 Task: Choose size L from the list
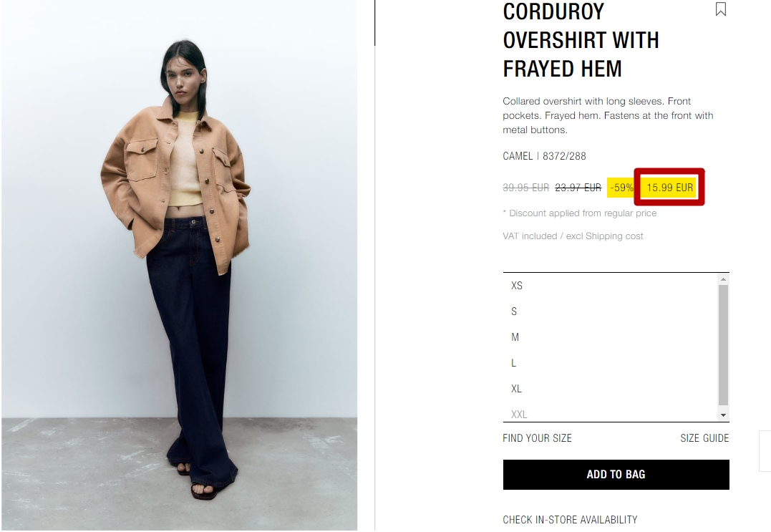tap(611, 363)
